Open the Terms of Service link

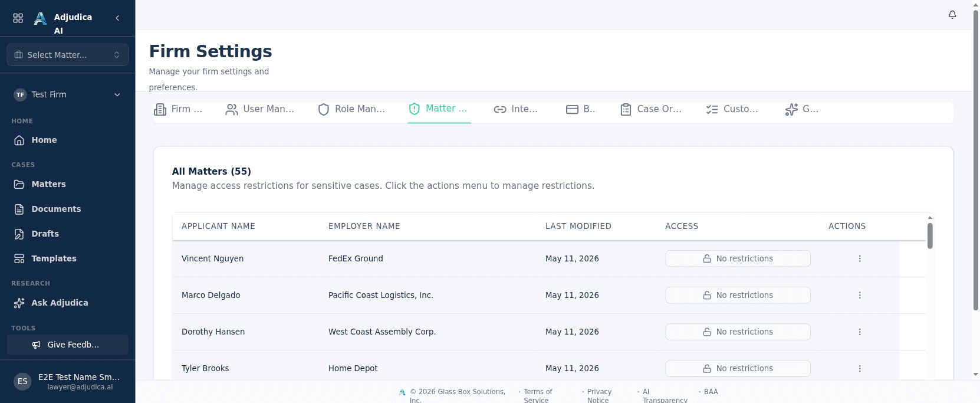click(x=538, y=396)
